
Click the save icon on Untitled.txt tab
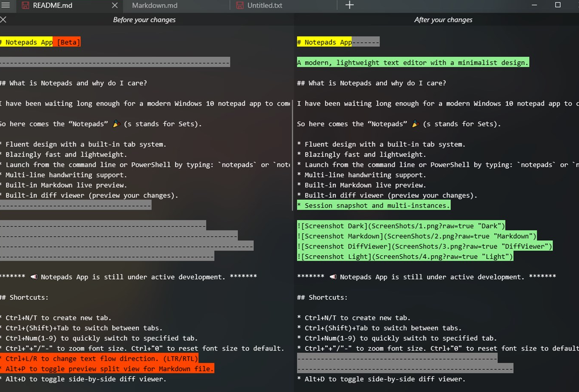(240, 6)
